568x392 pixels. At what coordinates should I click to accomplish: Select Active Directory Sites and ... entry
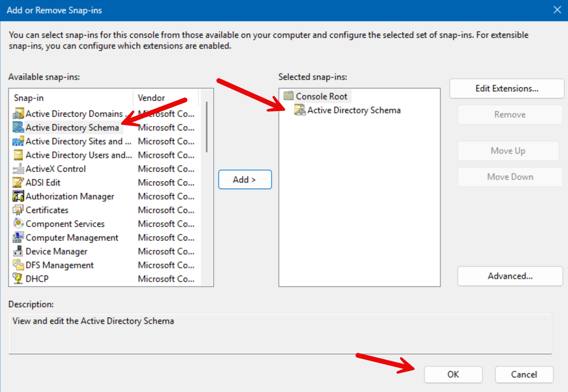click(78, 141)
